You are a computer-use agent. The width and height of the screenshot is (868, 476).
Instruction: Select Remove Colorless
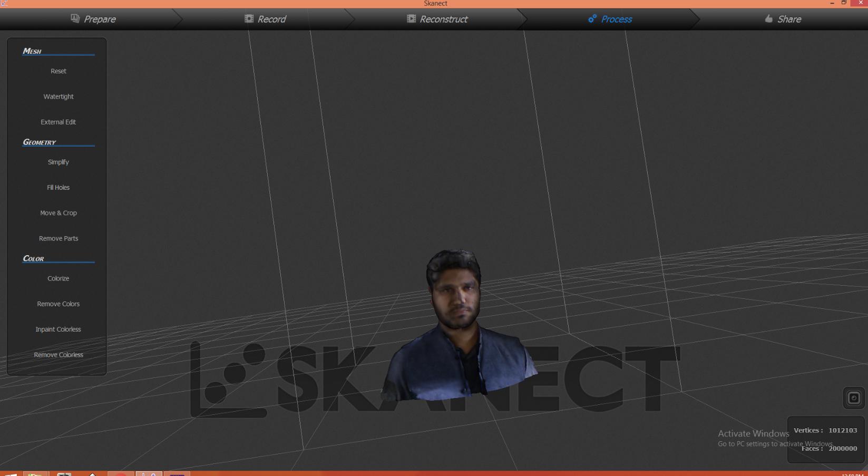click(x=58, y=355)
